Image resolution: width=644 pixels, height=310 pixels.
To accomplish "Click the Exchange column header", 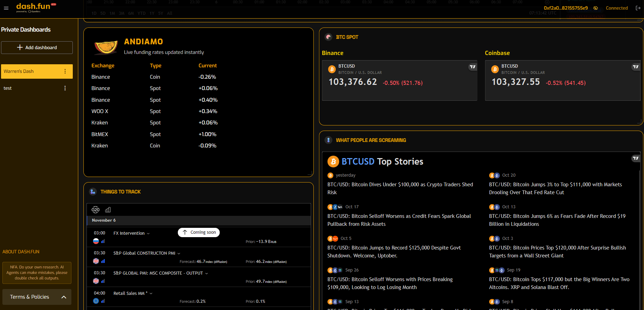I will pos(103,66).
